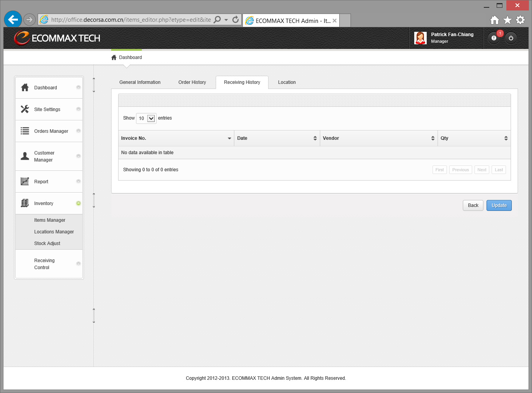Click the Previous pagination button

point(460,170)
